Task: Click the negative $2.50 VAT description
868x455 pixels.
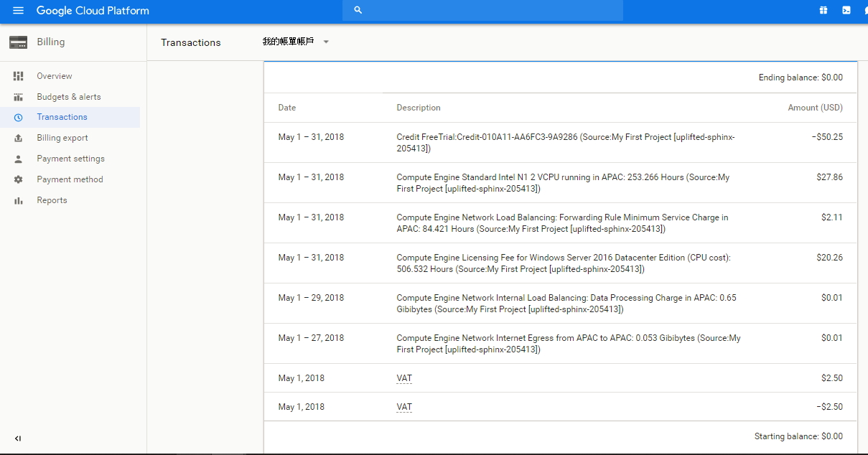Action: click(x=404, y=407)
